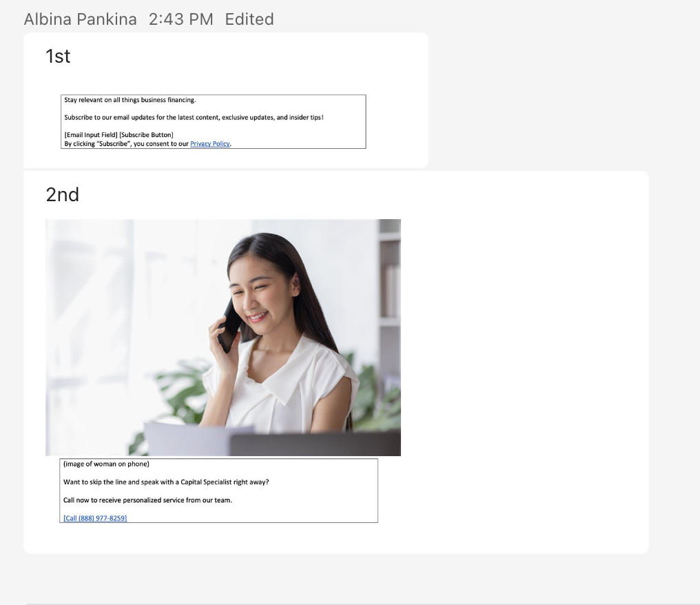Image resolution: width=700 pixels, height=605 pixels.
Task: Click the Call (888) 977-8259 link text
Action: (x=95, y=518)
